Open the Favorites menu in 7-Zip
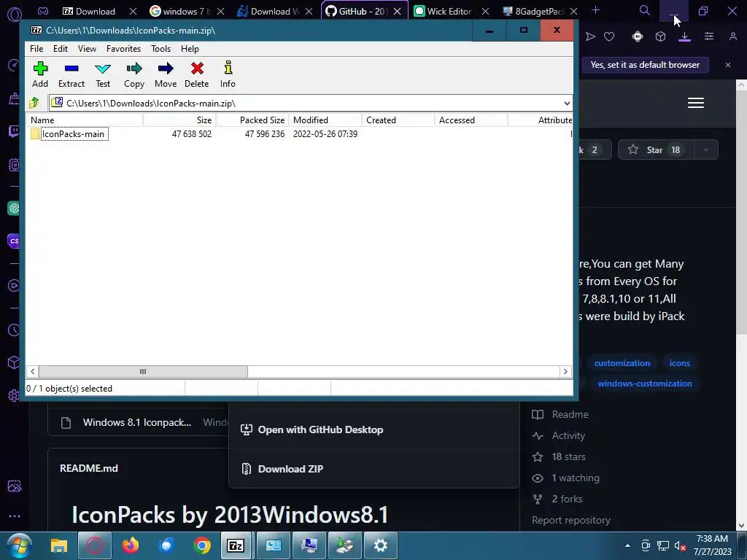The height and width of the screenshot is (560, 747). tap(123, 49)
